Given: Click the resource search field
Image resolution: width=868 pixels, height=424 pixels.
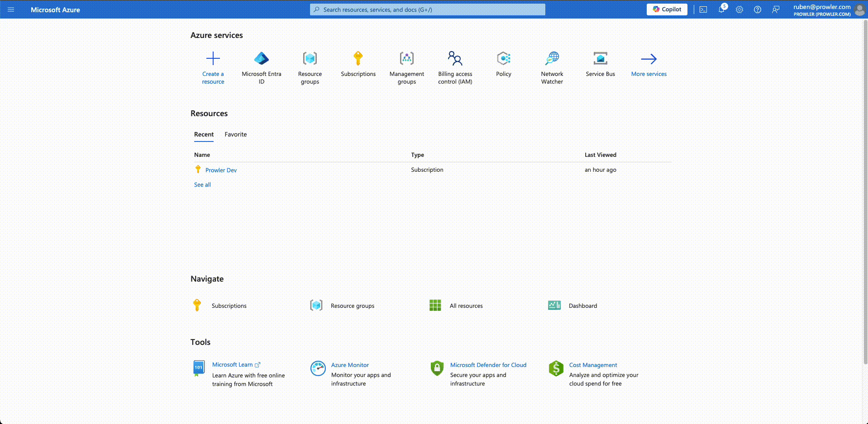Looking at the screenshot, I should 427,9.
